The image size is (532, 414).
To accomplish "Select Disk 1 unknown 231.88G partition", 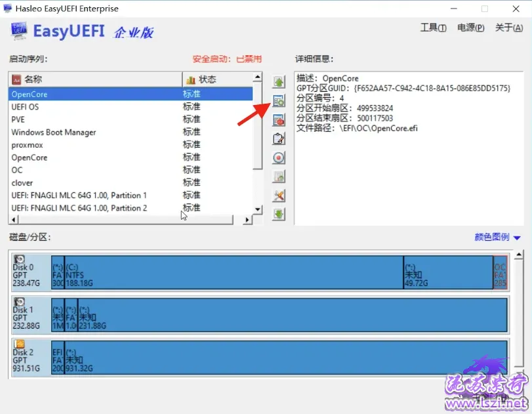I will [293, 315].
